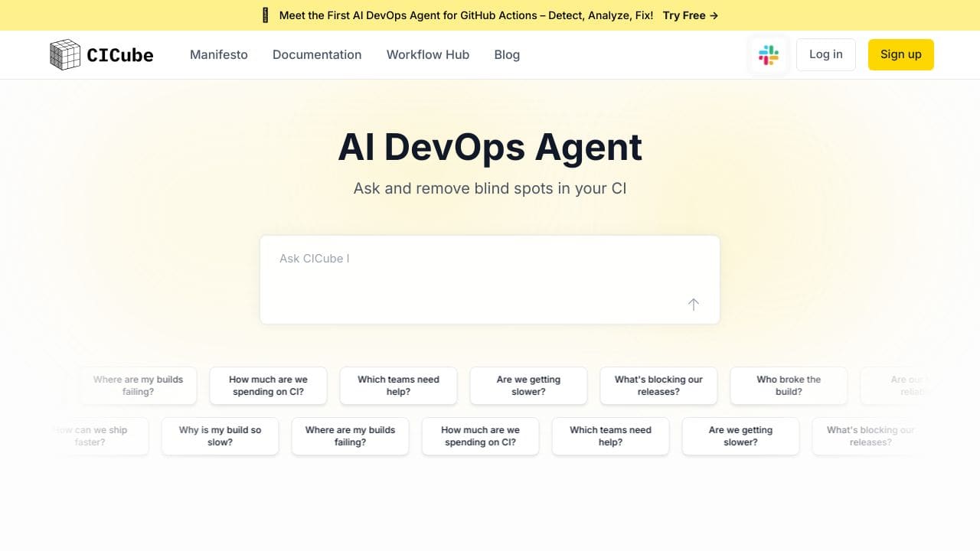Image resolution: width=980 pixels, height=551 pixels.
Task: Pick bottom-row 'What's blocking our releases?' chip
Action: point(871,436)
